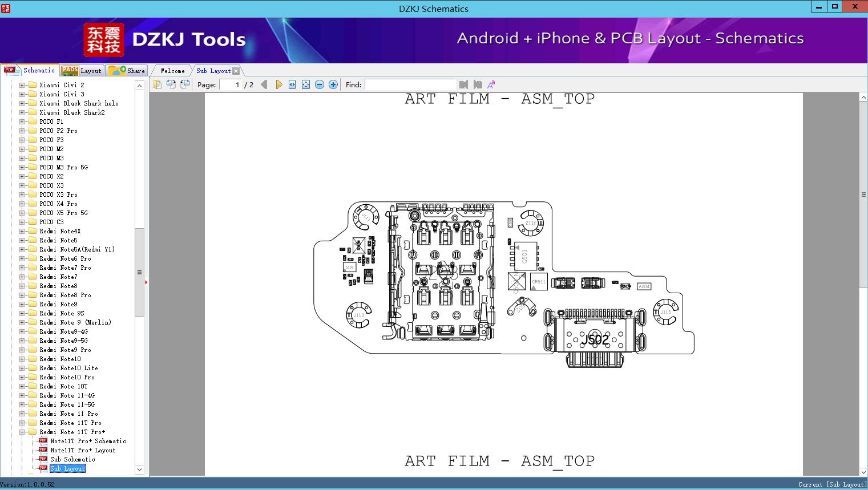Open Note11T Pro+ Layout file
The width and height of the screenshot is (868, 490).
pos(83,450)
